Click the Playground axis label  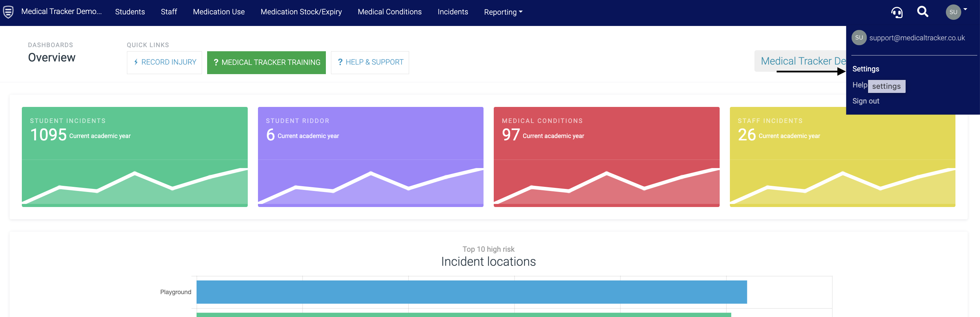[x=175, y=292]
